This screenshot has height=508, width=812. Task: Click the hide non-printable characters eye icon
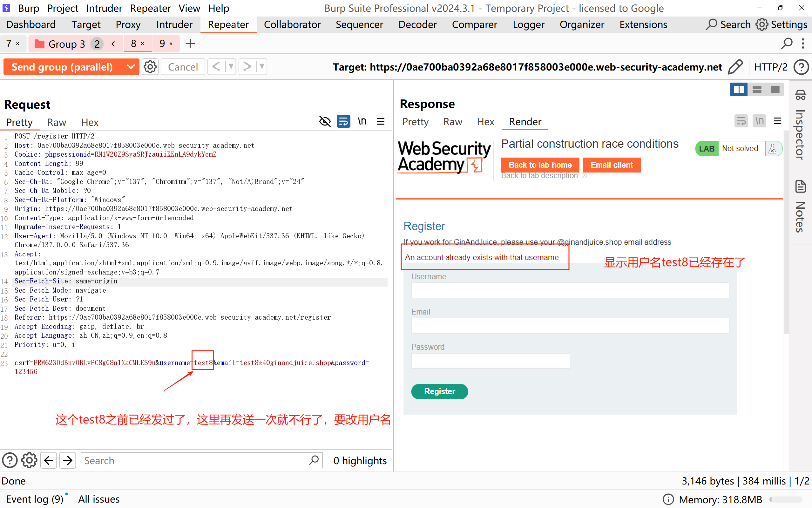tap(325, 121)
